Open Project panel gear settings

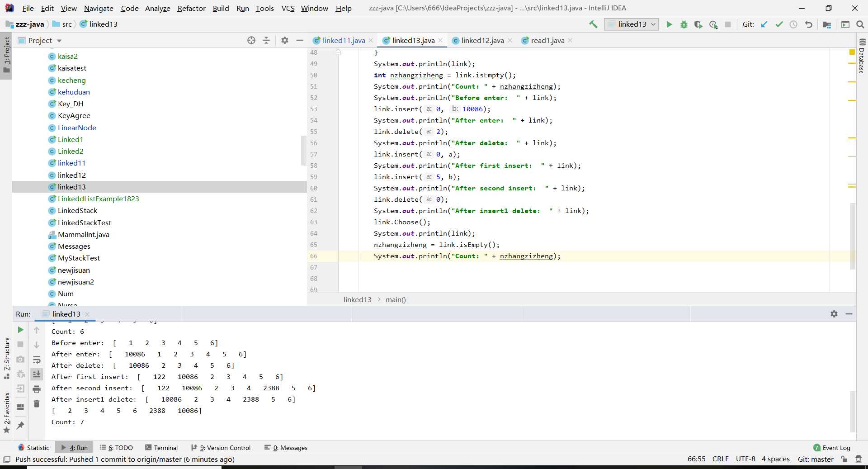pos(284,40)
